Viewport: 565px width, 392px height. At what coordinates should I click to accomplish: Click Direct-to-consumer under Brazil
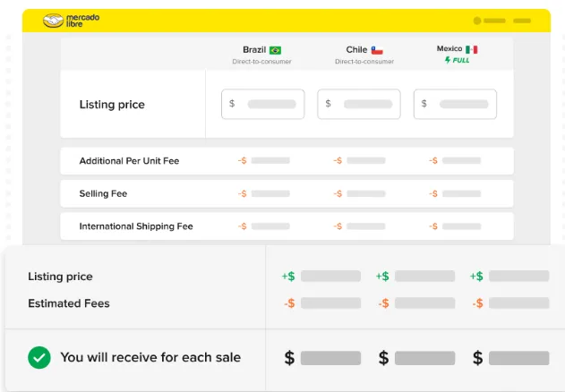[262, 62]
